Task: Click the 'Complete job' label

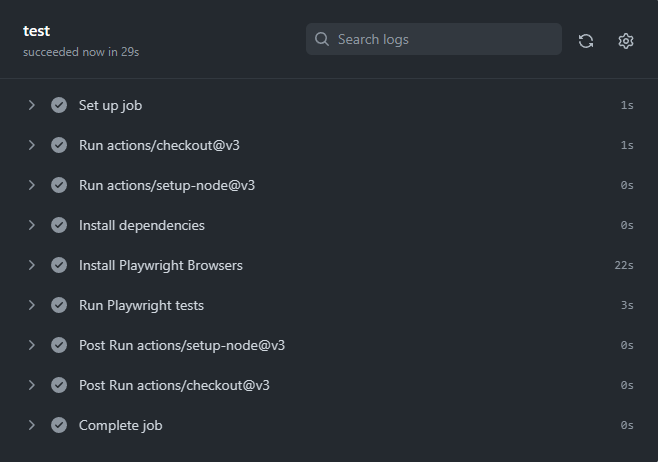Action: [x=120, y=425]
